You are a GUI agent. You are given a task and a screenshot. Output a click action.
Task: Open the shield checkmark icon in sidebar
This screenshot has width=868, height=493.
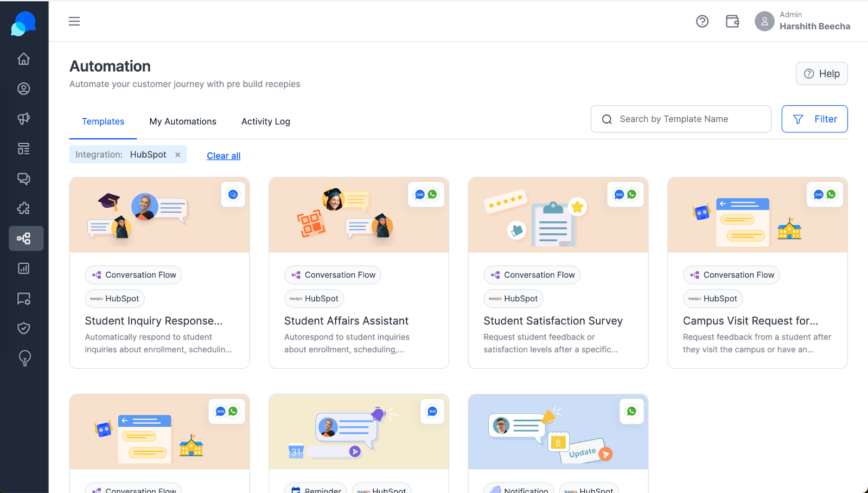(23, 328)
